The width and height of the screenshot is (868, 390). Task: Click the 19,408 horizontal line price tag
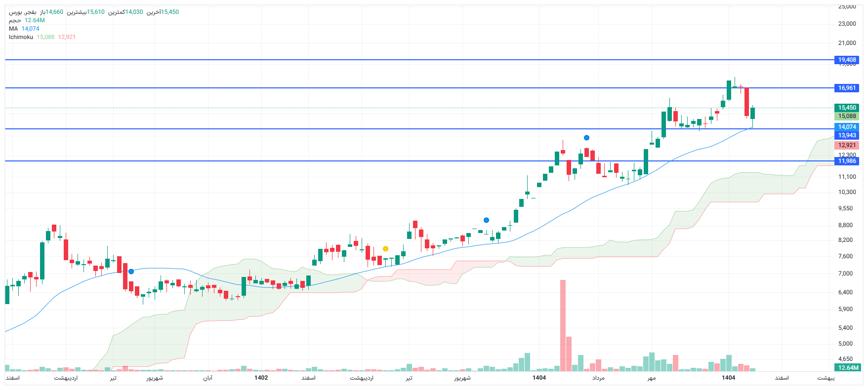847,60
